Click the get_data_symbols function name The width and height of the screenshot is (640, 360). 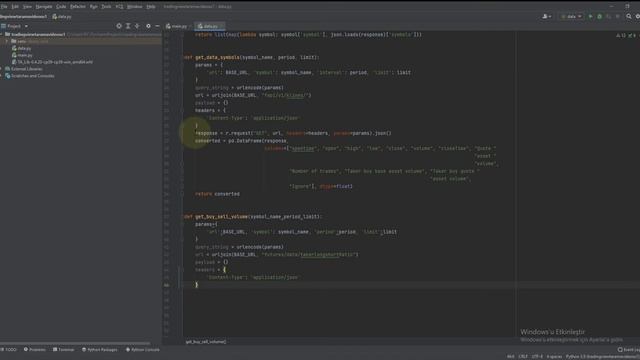click(x=217, y=58)
